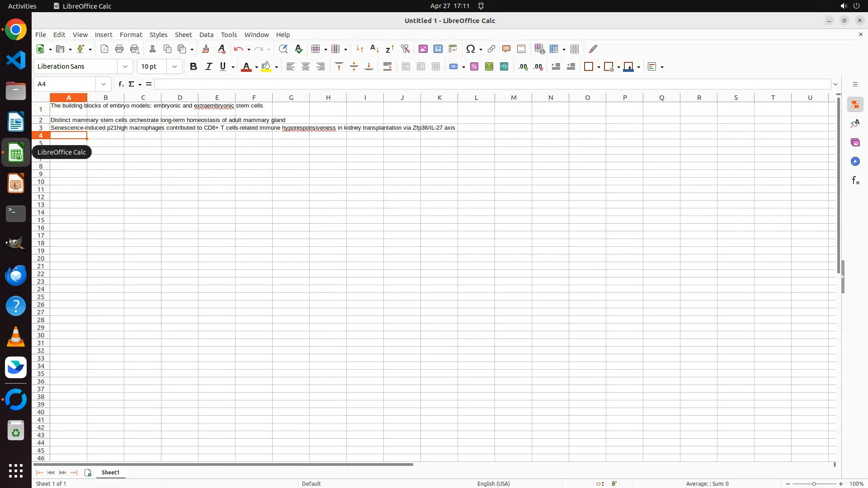Click the formula input line field
The width and height of the screenshot is (868, 488).
click(x=492, y=84)
